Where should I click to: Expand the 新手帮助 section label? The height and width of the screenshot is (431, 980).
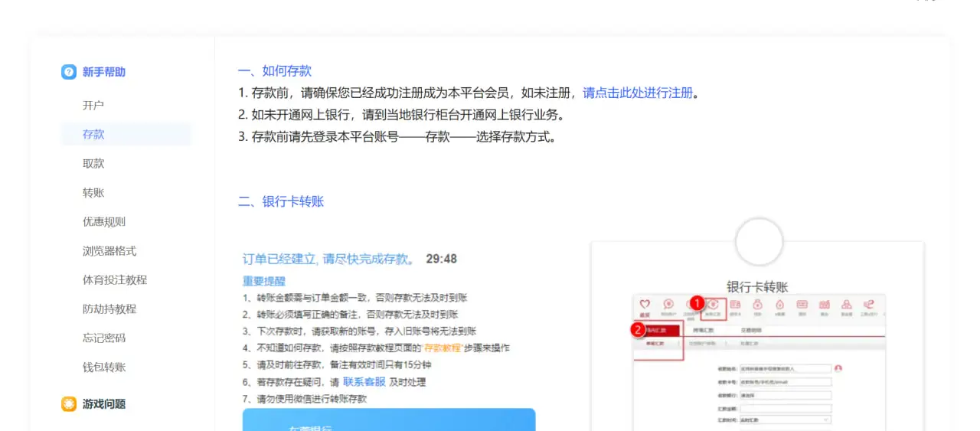(104, 72)
